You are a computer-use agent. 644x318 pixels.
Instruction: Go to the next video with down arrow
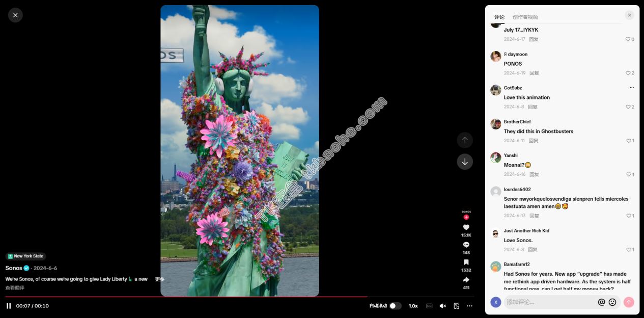(x=465, y=162)
